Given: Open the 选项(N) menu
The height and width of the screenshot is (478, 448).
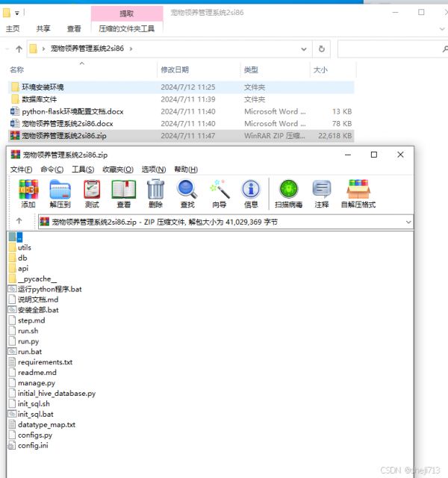Looking at the screenshot, I should (154, 170).
